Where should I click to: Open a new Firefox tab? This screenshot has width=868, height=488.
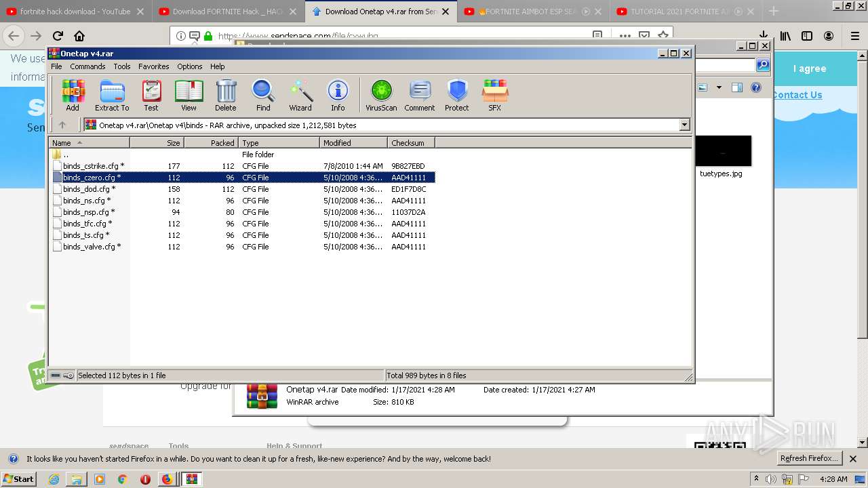(773, 12)
